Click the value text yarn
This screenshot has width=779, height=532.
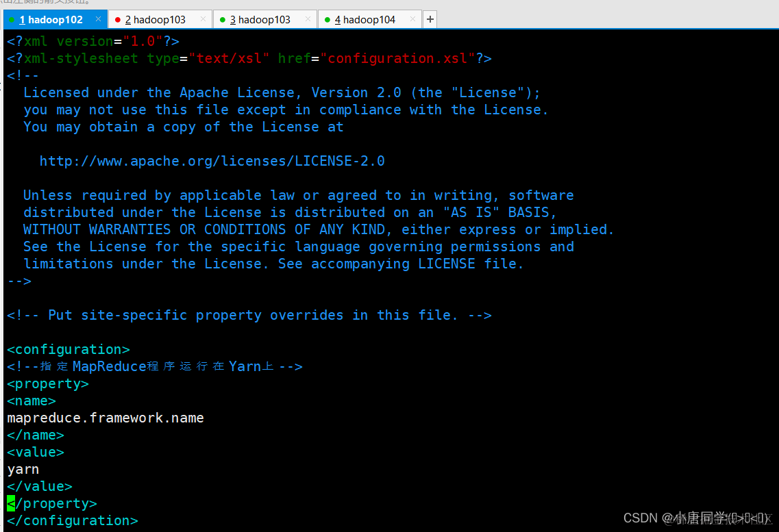pyautogui.click(x=23, y=470)
